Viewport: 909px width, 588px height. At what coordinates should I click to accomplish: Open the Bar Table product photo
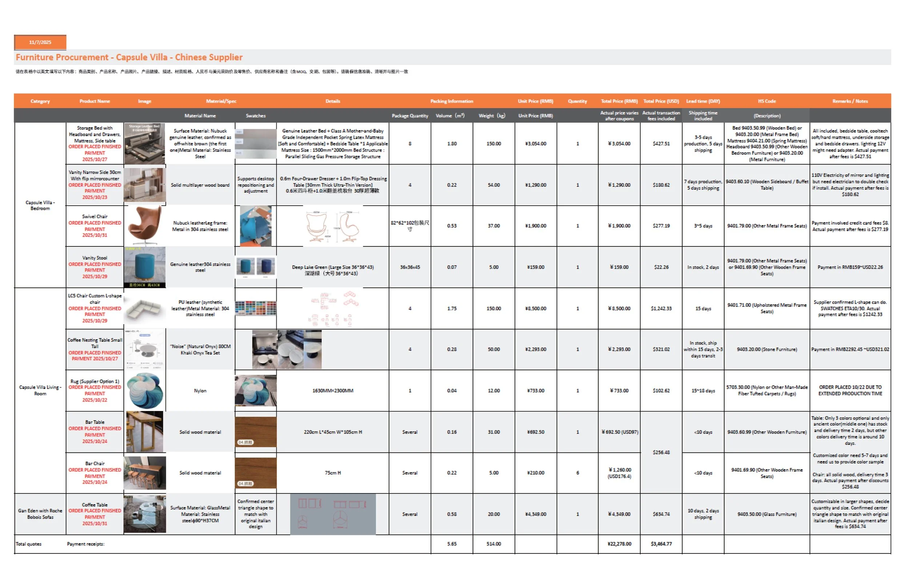click(144, 432)
